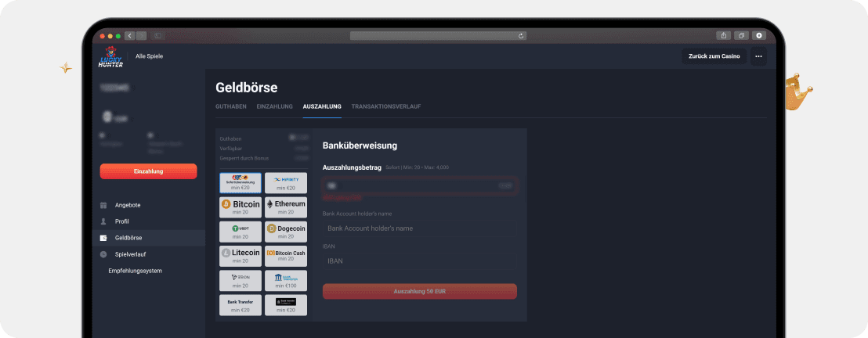The width and height of the screenshot is (868, 338).
Task: Pick the Tron payout tile
Action: click(x=241, y=280)
